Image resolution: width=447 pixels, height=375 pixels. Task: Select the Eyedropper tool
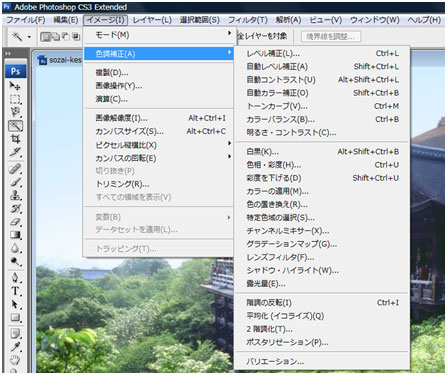[15, 347]
